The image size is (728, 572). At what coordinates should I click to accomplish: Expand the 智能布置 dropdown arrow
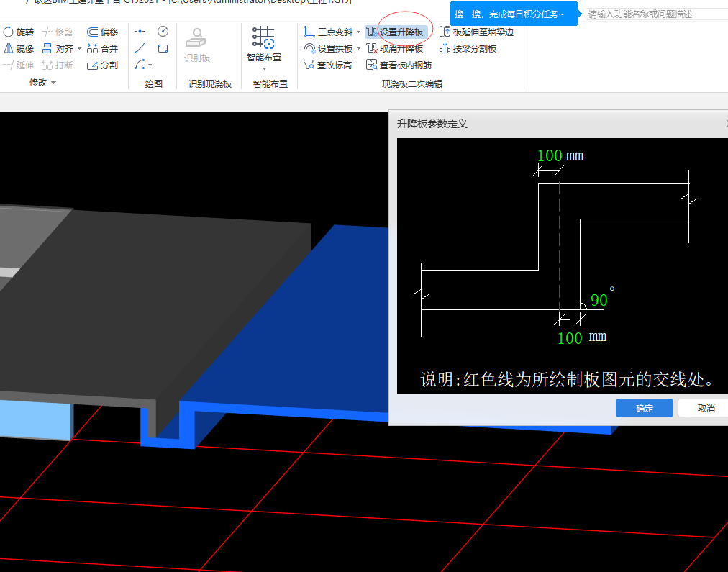tap(264, 69)
